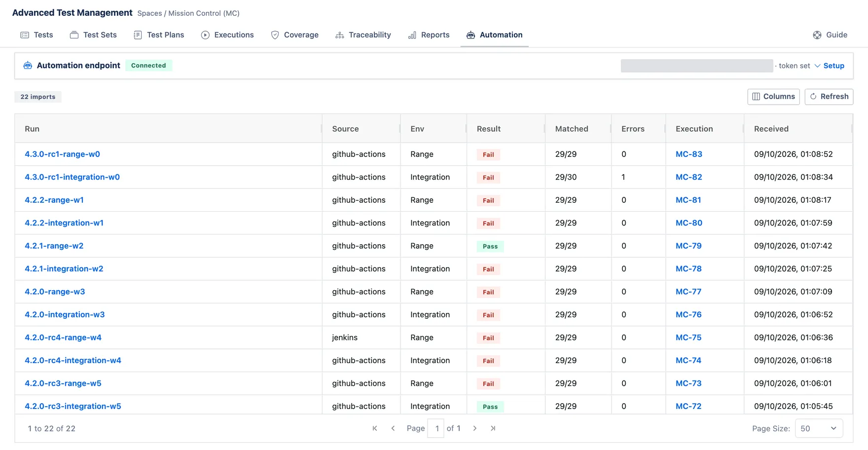Click the Source column header
The width and height of the screenshot is (868, 450).
coord(361,129)
